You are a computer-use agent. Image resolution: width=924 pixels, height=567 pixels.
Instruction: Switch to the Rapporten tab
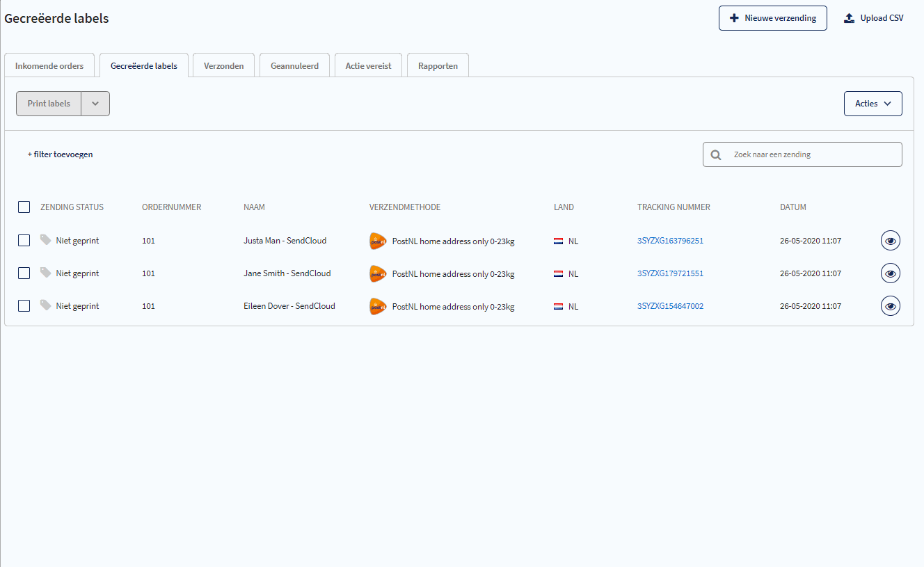(x=438, y=66)
